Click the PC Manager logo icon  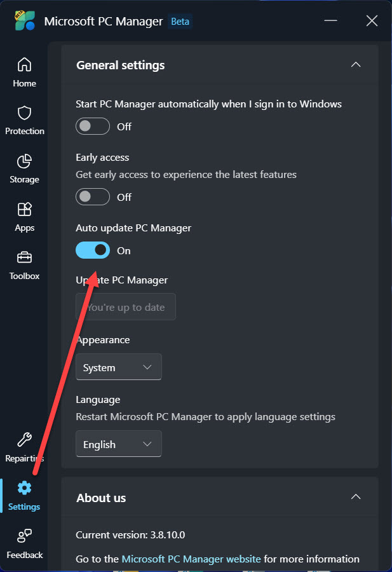[25, 21]
